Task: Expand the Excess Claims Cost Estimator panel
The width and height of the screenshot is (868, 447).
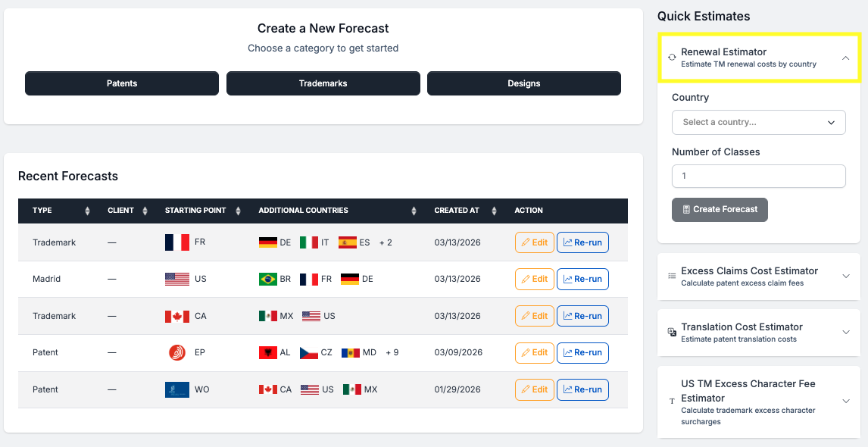Action: (x=846, y=277)
